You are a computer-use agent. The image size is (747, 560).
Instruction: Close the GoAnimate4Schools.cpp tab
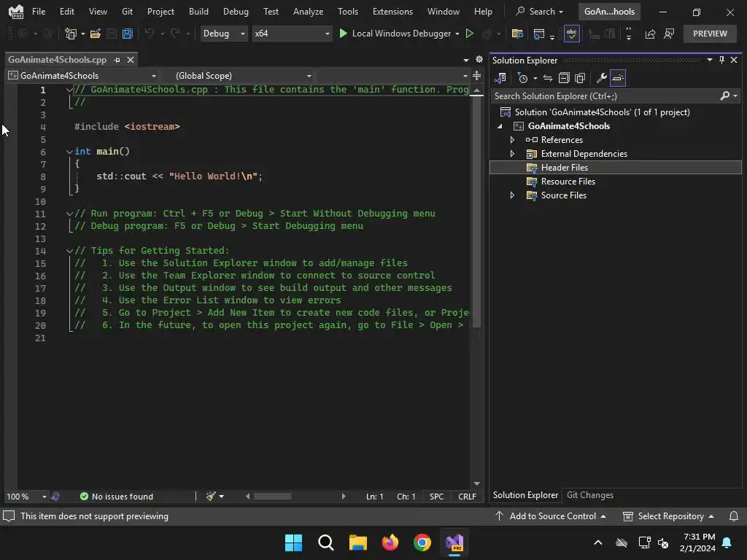(x=130, y=60)
